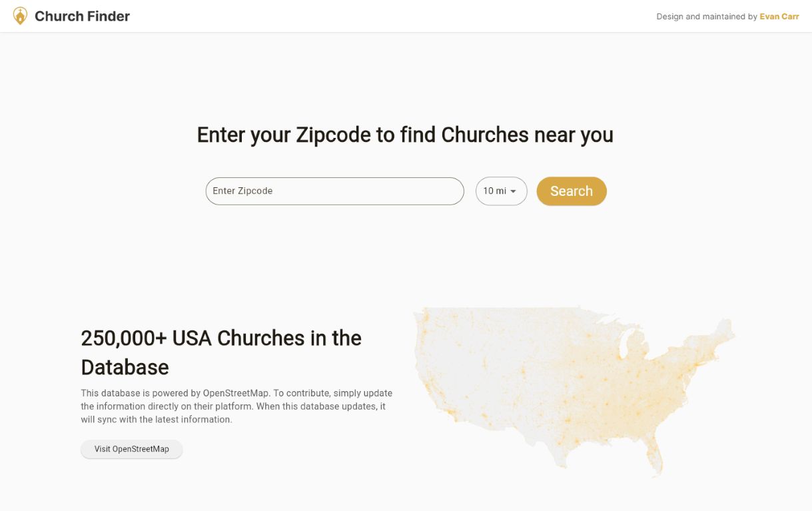812x511 pixels.
Task: Click the maintained-by credit link
Action: [779, 16]
